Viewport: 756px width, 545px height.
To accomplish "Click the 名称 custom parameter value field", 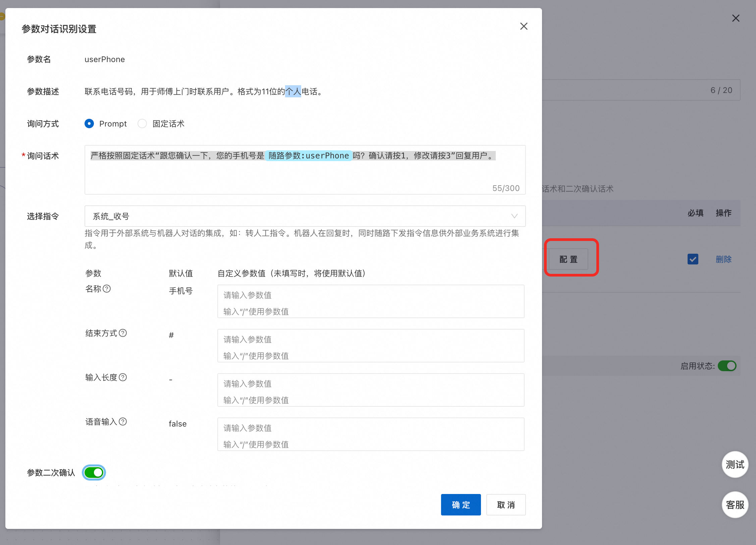I will click(370, 301).
